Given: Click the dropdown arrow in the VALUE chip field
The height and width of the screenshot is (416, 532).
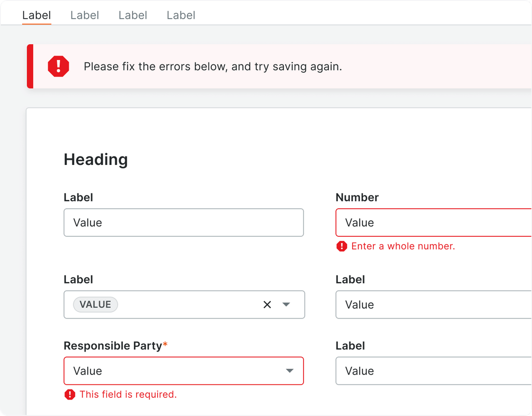Looking at the screenshot, I should (x=286, y=304).
